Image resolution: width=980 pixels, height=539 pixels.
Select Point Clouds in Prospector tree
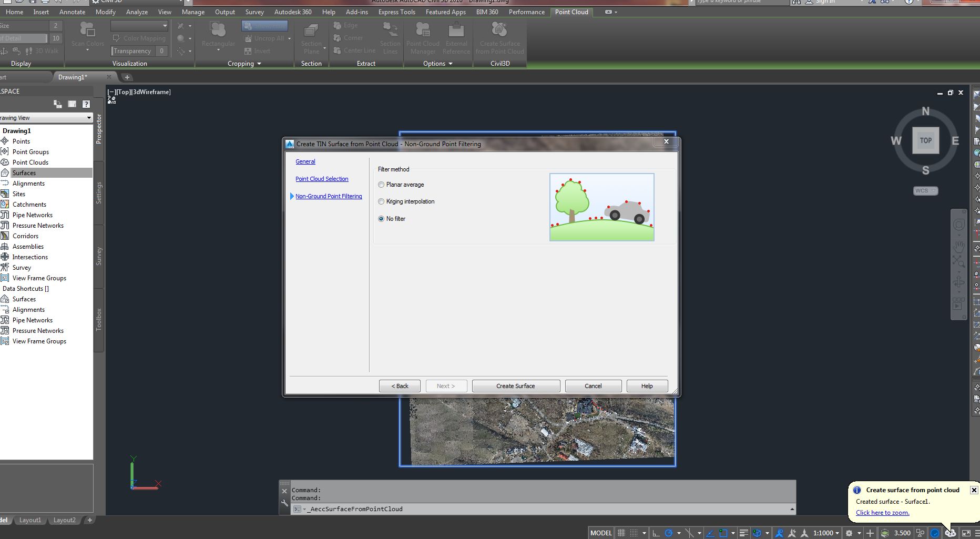click(30, 162)
